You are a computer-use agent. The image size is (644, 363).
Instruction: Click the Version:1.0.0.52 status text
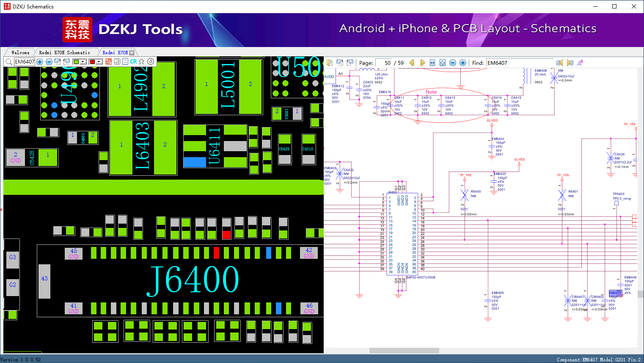[21, 360]
